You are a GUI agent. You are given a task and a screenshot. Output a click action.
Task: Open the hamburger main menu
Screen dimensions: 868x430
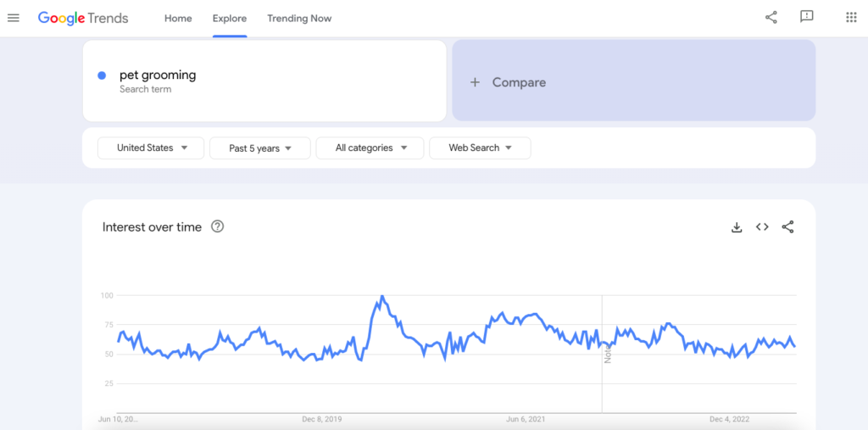[13, 18]
